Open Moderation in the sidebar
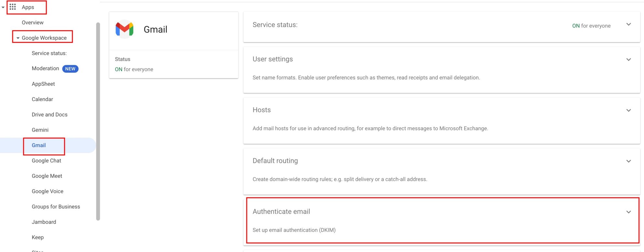Image resolution: width=644 pixels, height=252 pixels. 45,68
